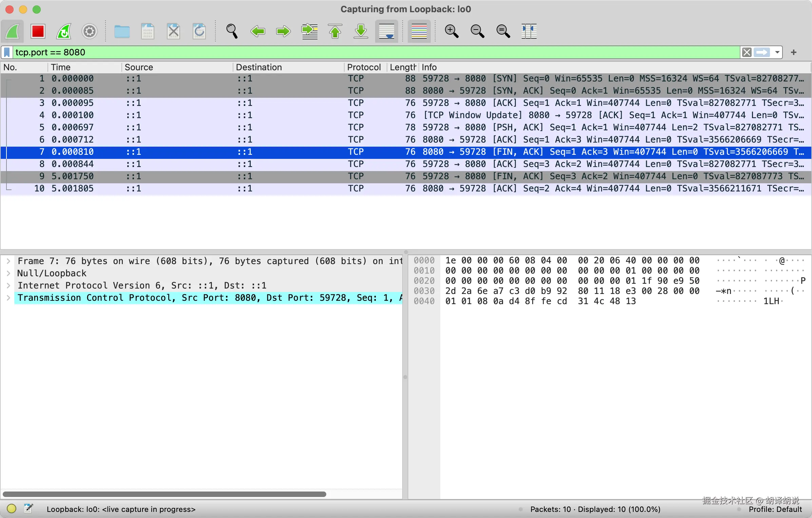
Task: Jump to the last packet icon
Action: click(x=361, y=32)
